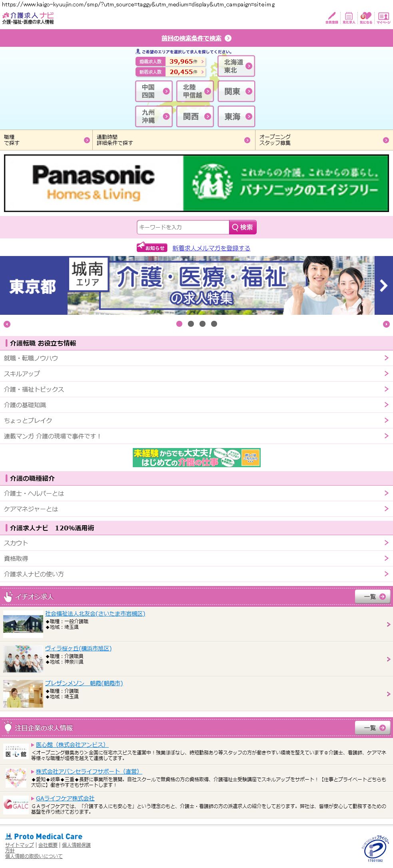Select second carousel dot
The image size is (393, 868).
[191, 324]
